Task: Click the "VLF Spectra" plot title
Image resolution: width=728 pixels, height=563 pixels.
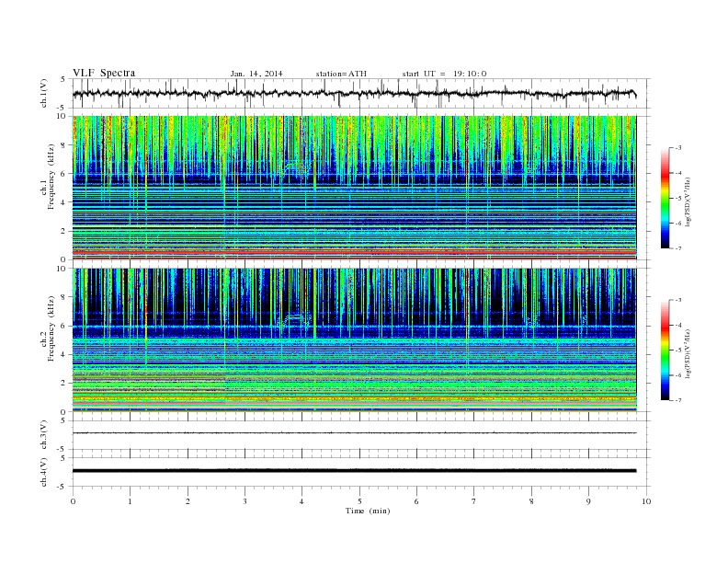Action: pyautogui.click(x=104, y=73)
